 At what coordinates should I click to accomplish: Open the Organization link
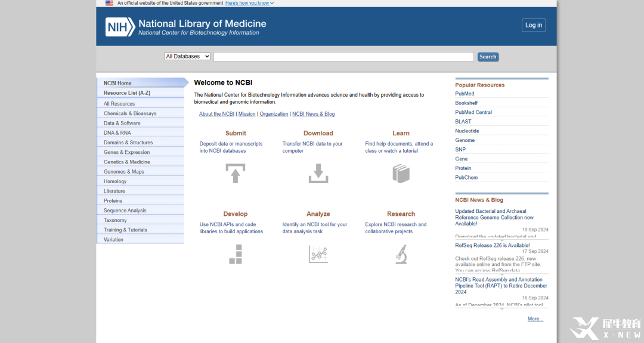tap(274, 114)
